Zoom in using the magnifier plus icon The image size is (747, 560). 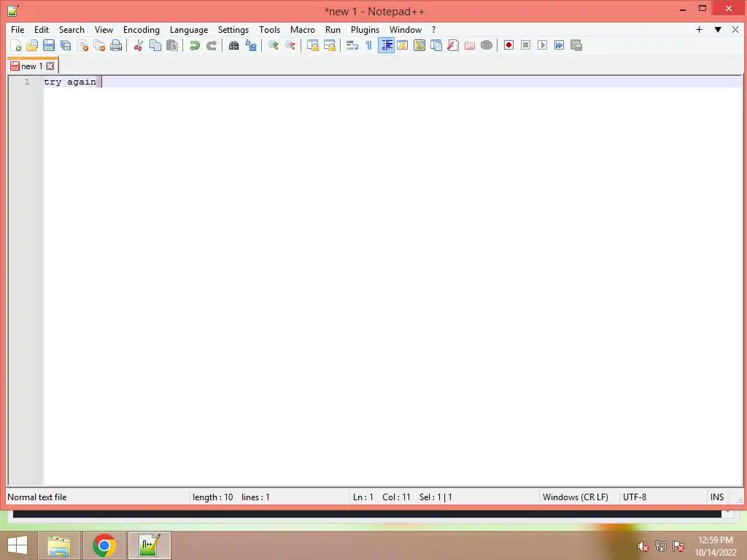(273, 45)
